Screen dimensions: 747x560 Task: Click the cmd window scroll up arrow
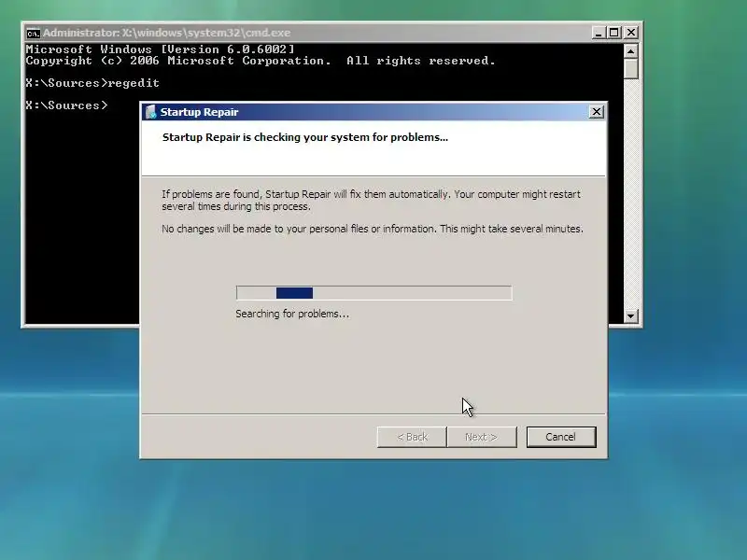pos(631,51)
